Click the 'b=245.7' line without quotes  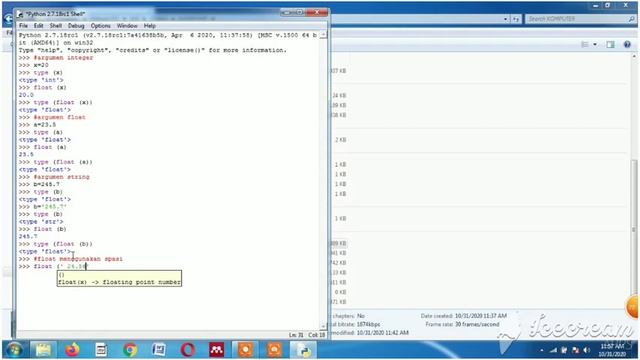point(47,184)
